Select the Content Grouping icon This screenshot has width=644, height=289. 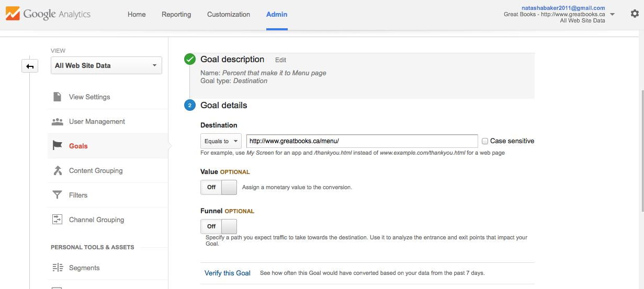(58, 170)
